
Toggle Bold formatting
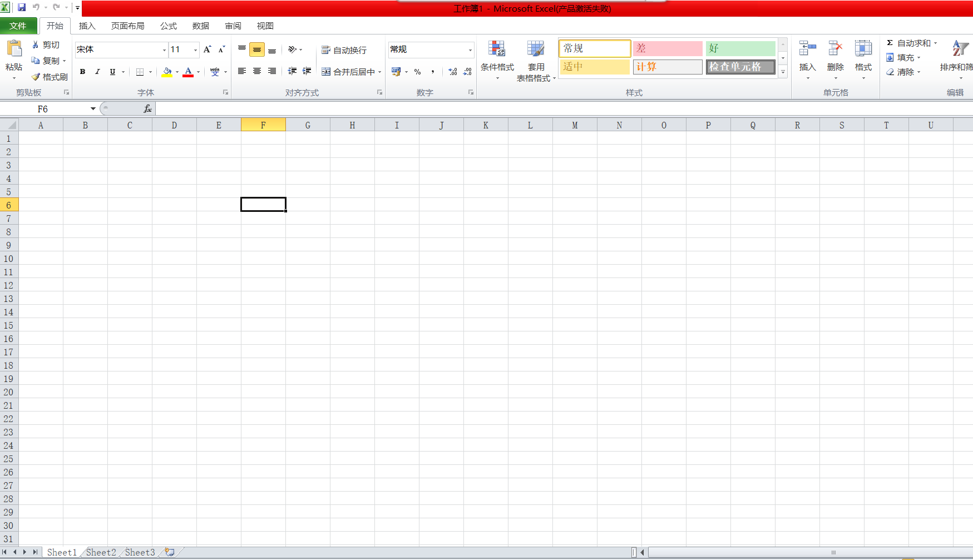point(82,72)
